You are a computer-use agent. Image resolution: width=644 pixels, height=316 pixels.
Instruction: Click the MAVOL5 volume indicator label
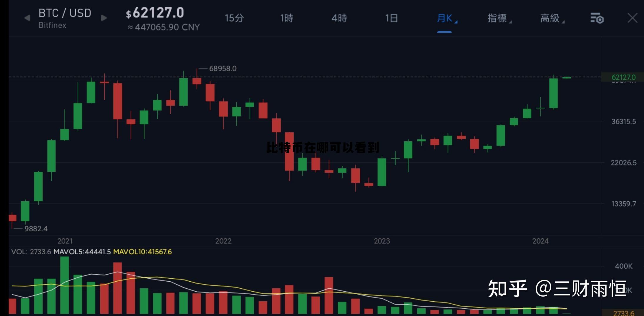tap(82, 252)
